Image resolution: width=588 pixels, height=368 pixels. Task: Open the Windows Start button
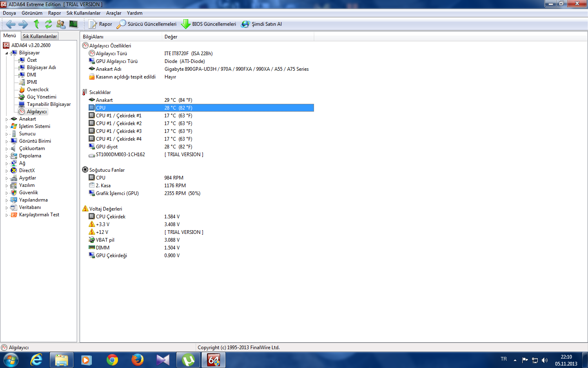tap(11, 360)
